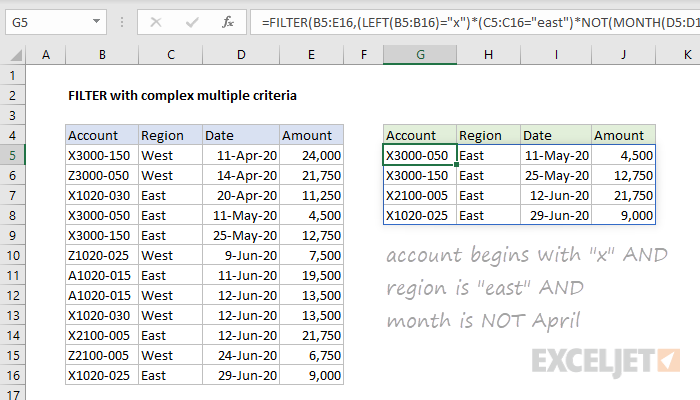The image size is (700, 400).
Task: Select column I header
Action: (x=556, y=55)
